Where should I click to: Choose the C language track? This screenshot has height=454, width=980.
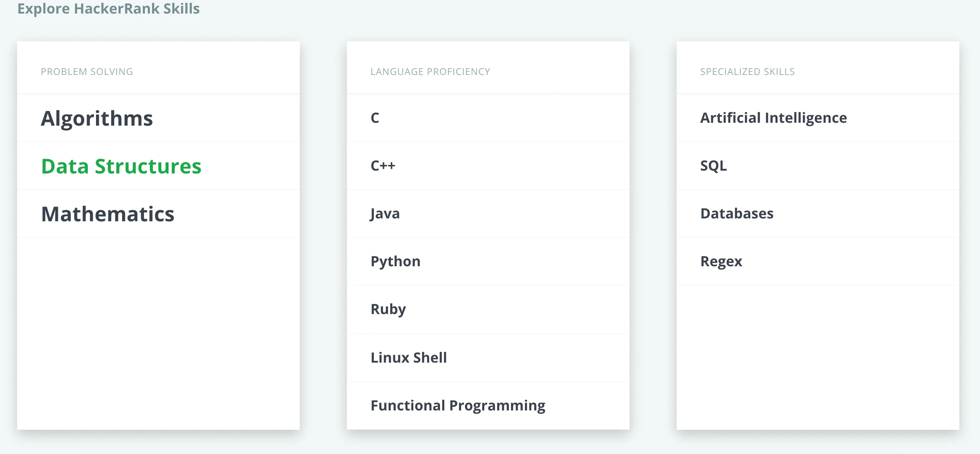pos(375,118)
